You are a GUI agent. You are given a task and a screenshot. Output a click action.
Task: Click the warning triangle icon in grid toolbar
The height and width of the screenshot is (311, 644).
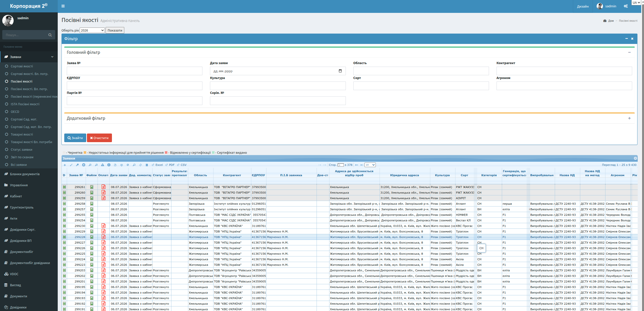103,165
